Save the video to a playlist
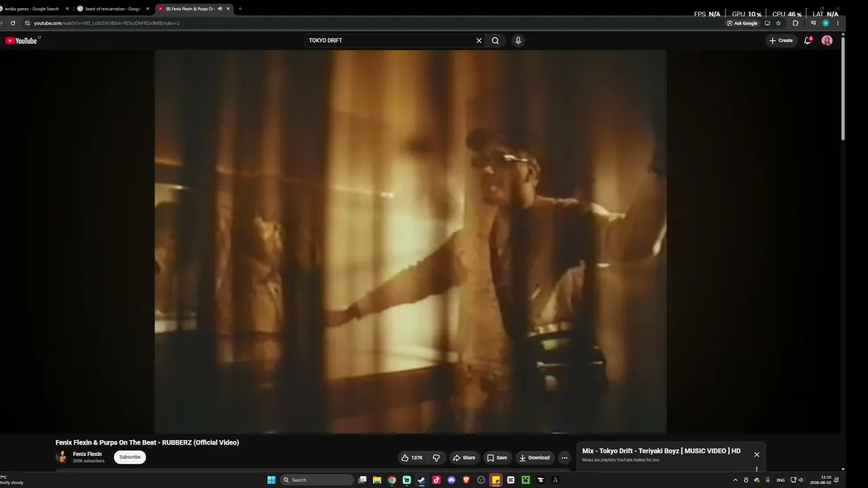Image resolution: width=868 pixels, height=488 pixels. point(496,457)
